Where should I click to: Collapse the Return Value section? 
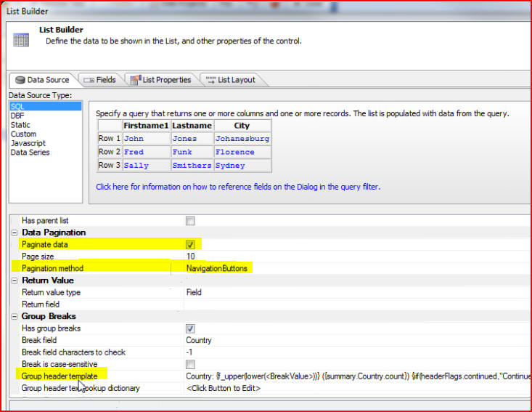(15, 281)
